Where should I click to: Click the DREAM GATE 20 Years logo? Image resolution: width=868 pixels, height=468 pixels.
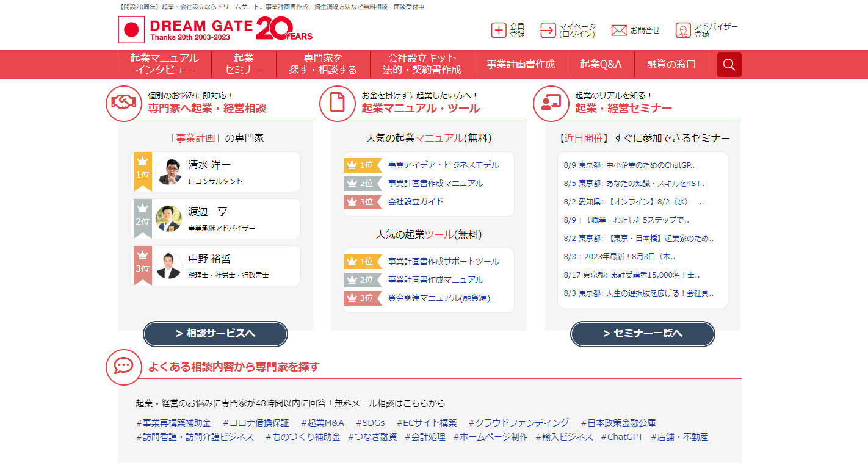215,29
